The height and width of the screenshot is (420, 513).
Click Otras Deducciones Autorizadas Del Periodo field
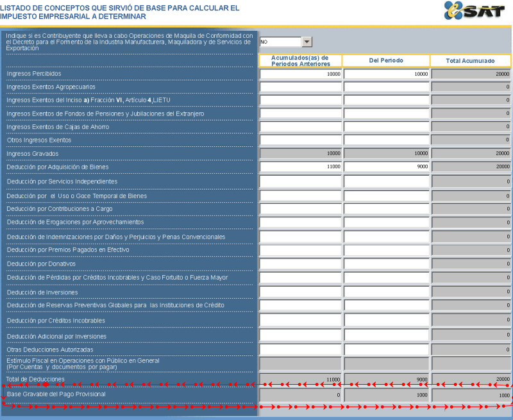(387, 349)
